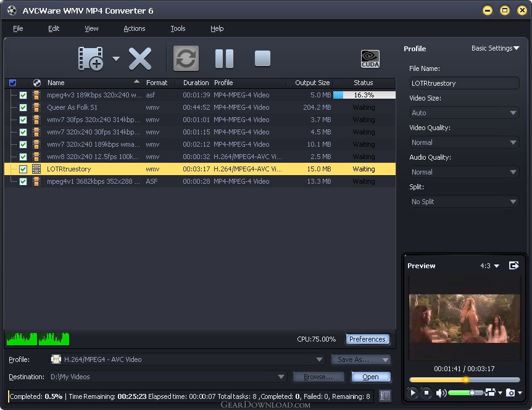Uncheck the LOTRtruestory checkbox
The height and width of the screenshot is (410, 532).
[x=23, y=169]
